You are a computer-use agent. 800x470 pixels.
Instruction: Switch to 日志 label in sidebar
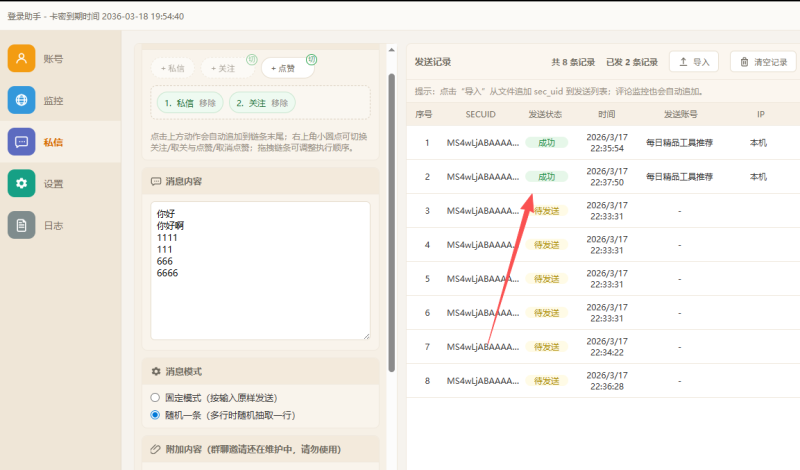(x=53, y=226)
